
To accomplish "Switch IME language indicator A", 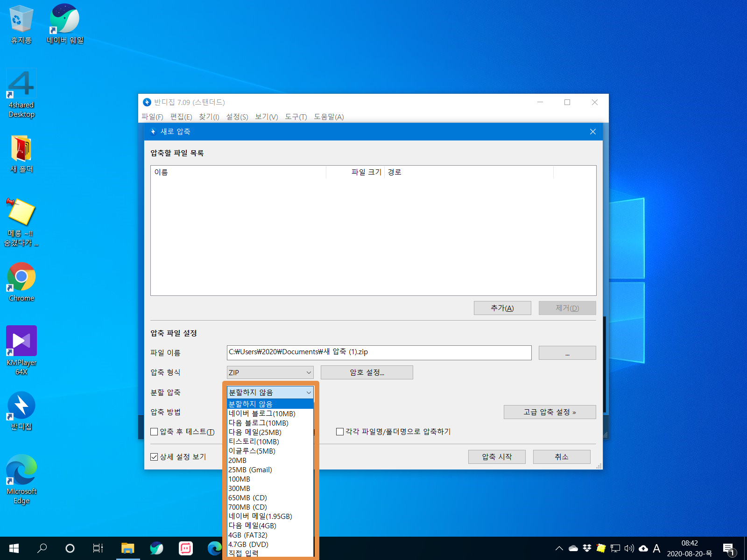I will [x=656, y=548].
